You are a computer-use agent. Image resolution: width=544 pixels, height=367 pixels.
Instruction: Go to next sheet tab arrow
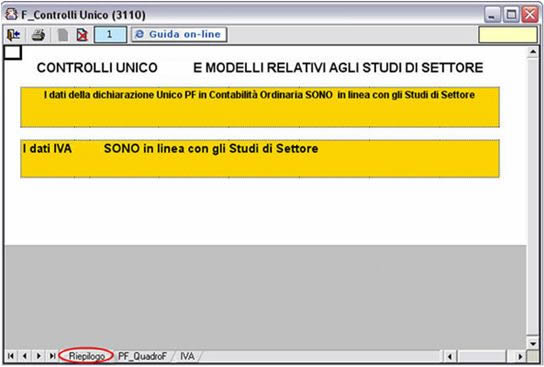tap(39, 356)
